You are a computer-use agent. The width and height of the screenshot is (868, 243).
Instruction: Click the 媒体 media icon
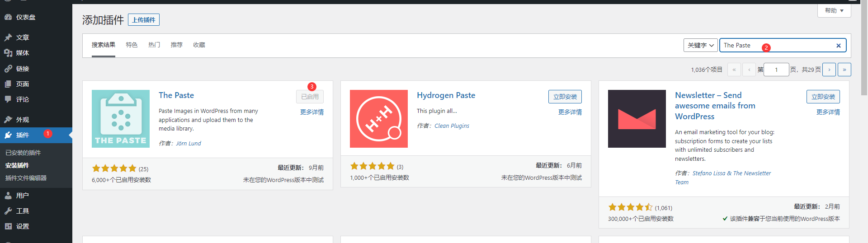(x=8, y=53)
